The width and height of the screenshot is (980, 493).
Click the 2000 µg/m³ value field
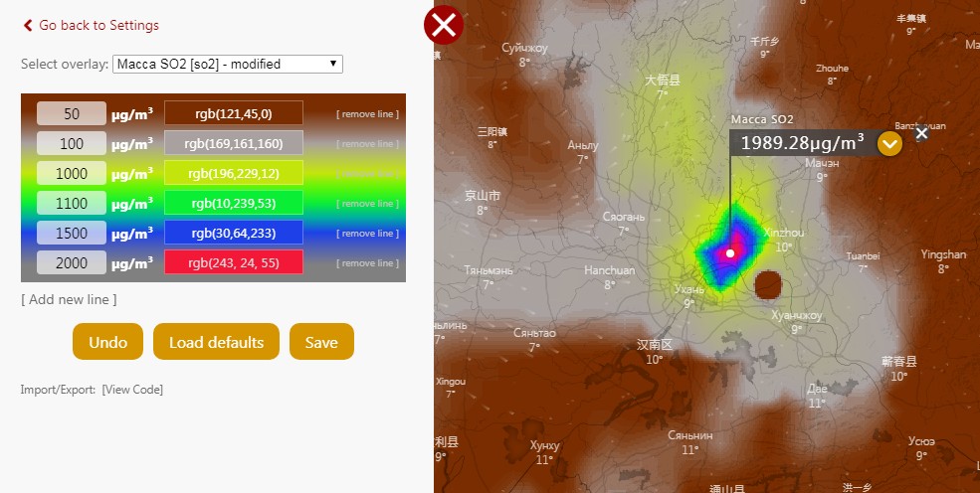72,262
